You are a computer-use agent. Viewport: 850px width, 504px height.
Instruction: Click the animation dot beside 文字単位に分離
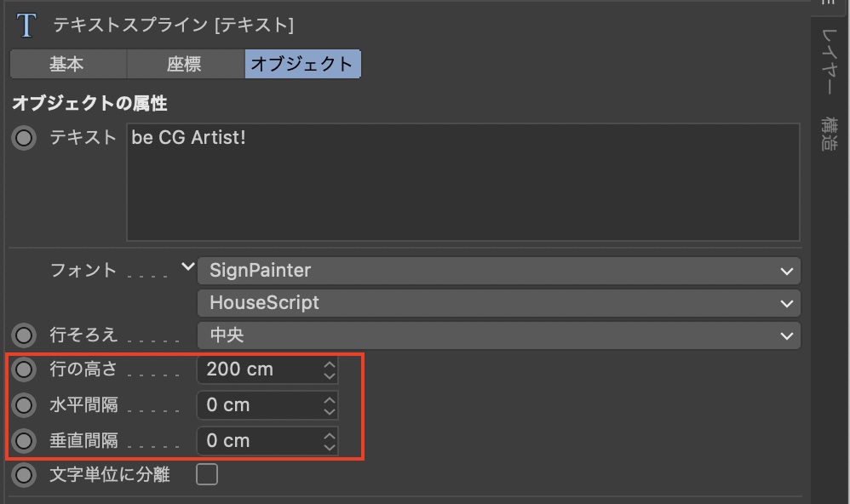pos(25,475)
